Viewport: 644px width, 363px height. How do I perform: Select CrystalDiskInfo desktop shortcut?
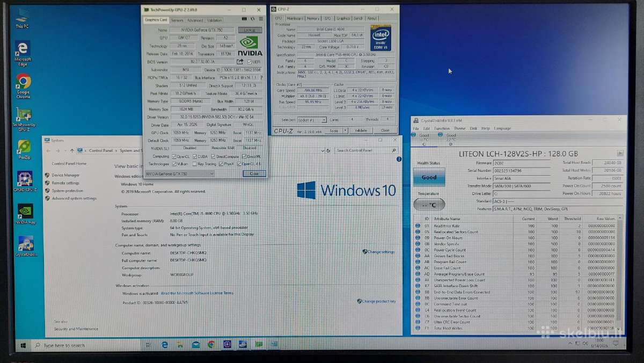click(x=25, y=246)
